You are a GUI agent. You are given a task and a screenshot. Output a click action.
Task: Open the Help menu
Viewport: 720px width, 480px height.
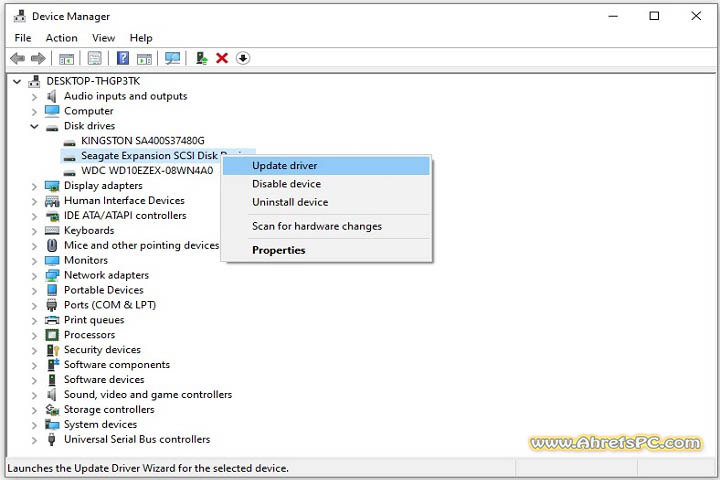point(141,38)
